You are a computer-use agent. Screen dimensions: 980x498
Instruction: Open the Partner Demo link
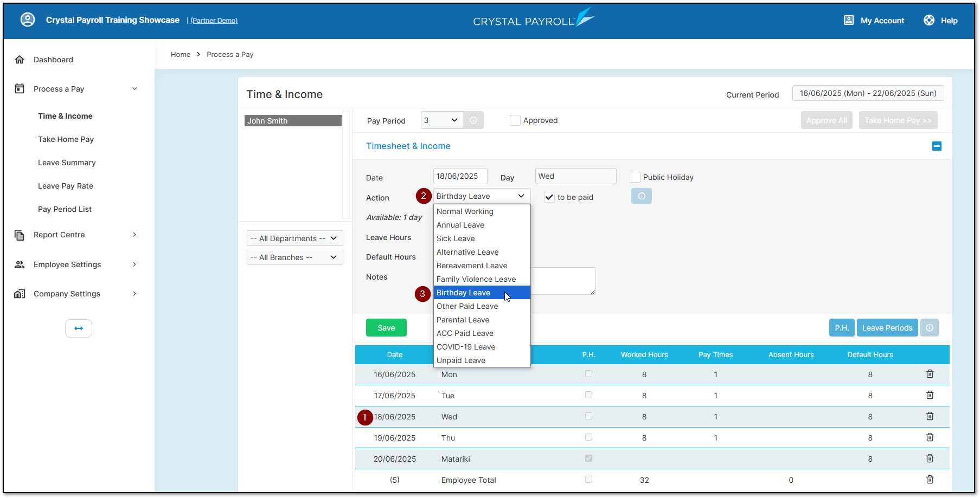point(214,21)
